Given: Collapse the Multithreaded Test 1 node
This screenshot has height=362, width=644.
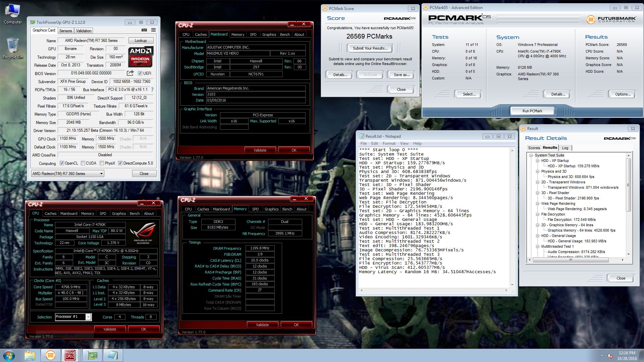Looking at the screenshot, I should 538,246.
